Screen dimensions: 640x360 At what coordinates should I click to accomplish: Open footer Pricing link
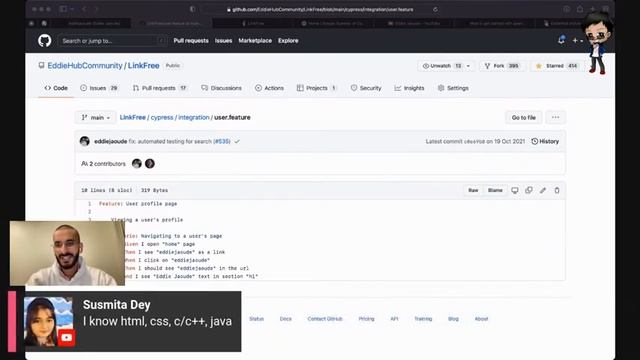pos(367,319)
